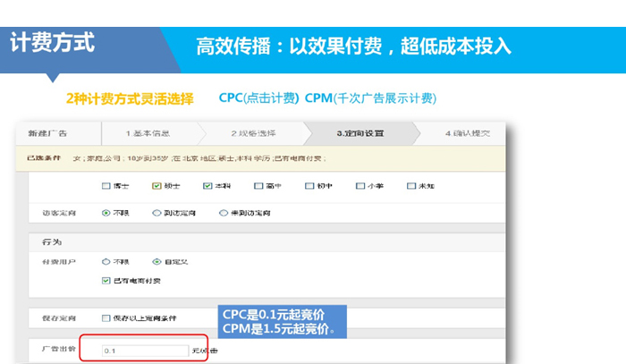Tick the 初中 education checkbox
This screenshot has height=364, width=626.
coord(309,186)
